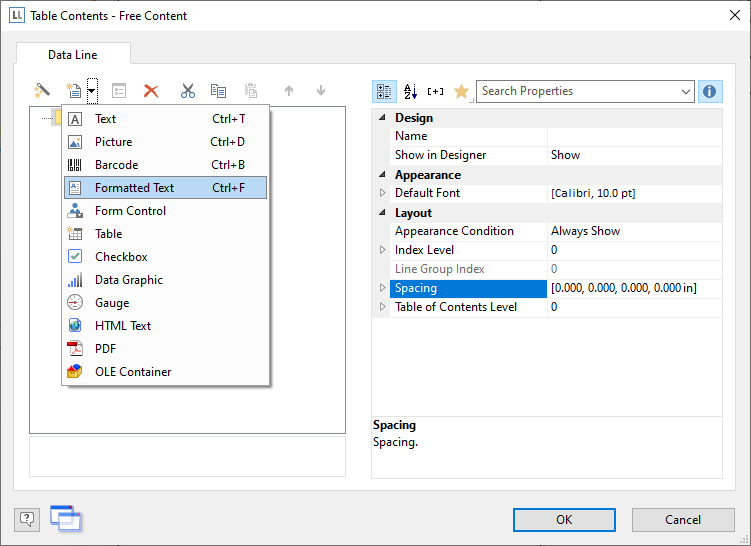Click the OK button
This screenshot has width=751, height=546.
[564, 520]
